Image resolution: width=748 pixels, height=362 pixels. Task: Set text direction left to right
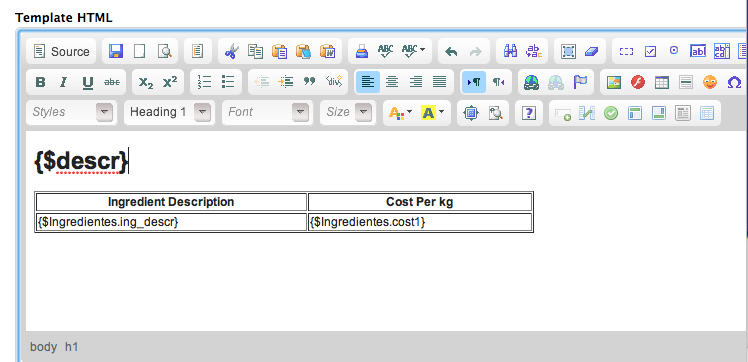click(x=474, y=82)
